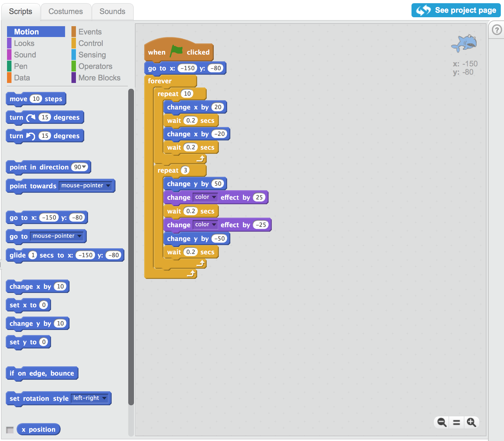The height and width of the screenshot is (441, 504).
Task: Edit set x to value field
Action: (44, 305)
